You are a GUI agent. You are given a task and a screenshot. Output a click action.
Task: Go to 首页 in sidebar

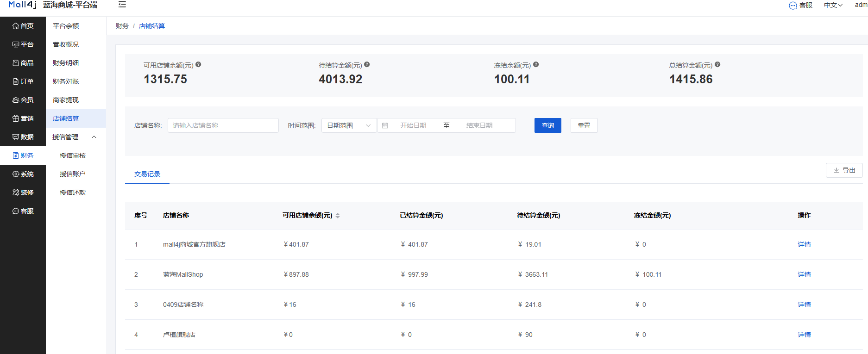click(x=23, y=26)
